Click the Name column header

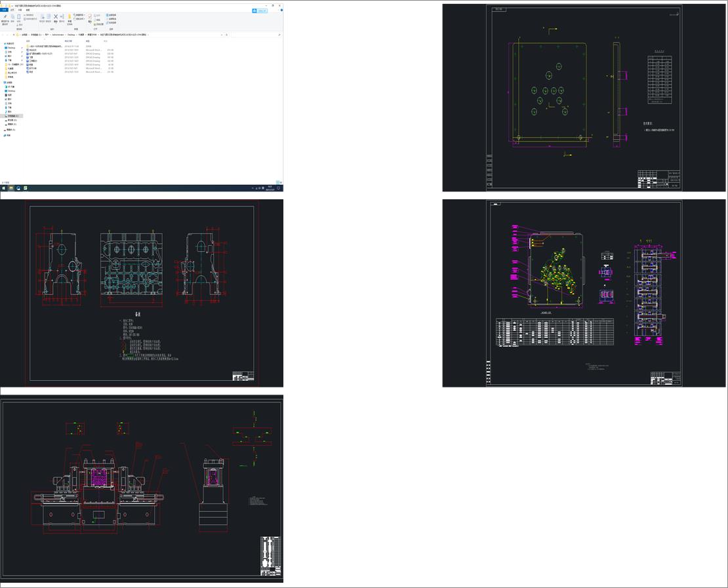tap(28, 41)
